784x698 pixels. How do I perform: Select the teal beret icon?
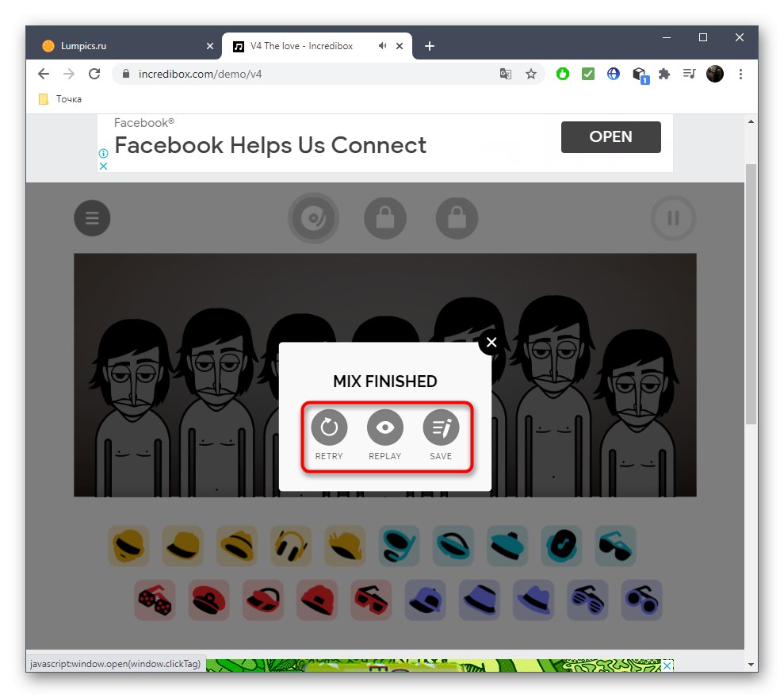pos(507,546)
